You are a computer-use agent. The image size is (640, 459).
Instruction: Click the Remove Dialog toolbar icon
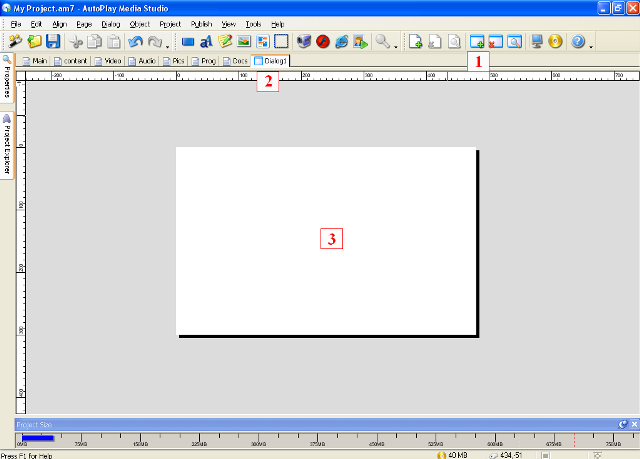tap(495, 42)
